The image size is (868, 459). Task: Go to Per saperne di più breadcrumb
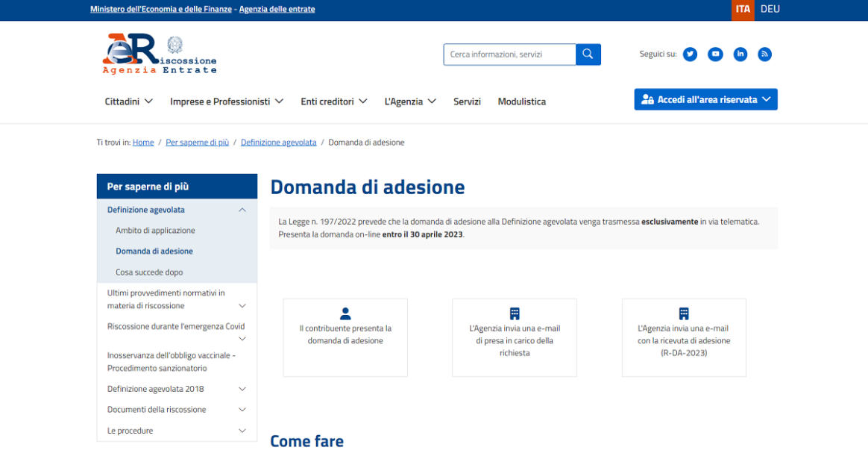(x=197, y=143)
